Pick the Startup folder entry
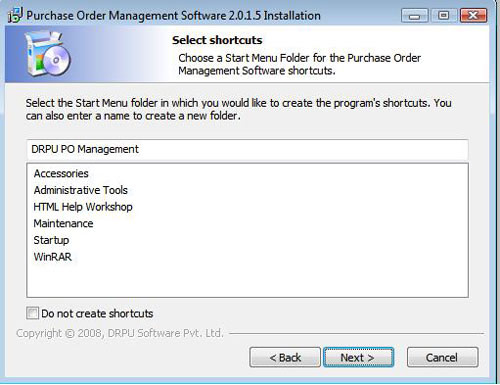Image resolution: width=500 pixels, height=385 pixels. coord(51,240)
